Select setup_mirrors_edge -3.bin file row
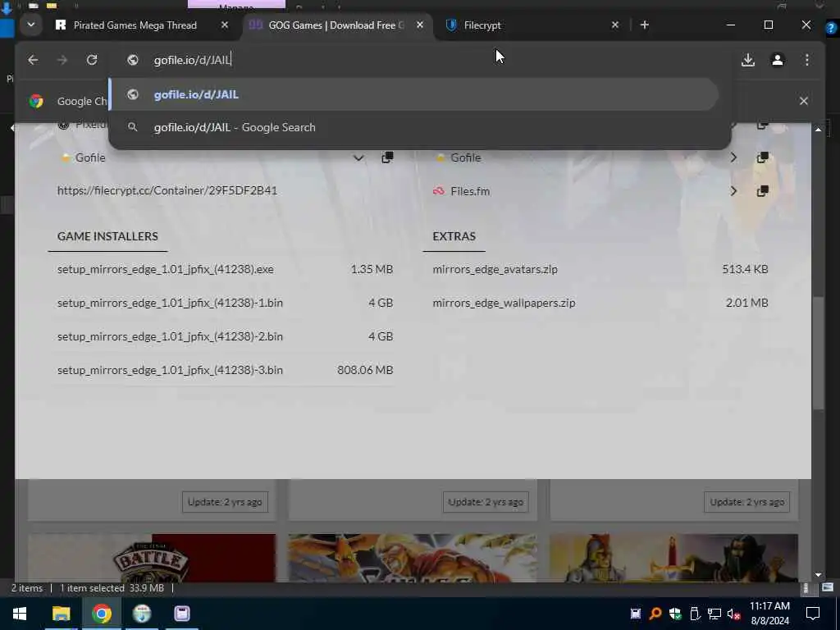This screenshot has width=840, height=630. [x=225, y=370]
